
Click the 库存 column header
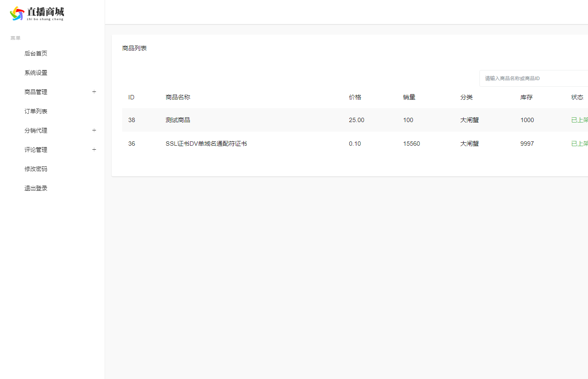[526, 97]
